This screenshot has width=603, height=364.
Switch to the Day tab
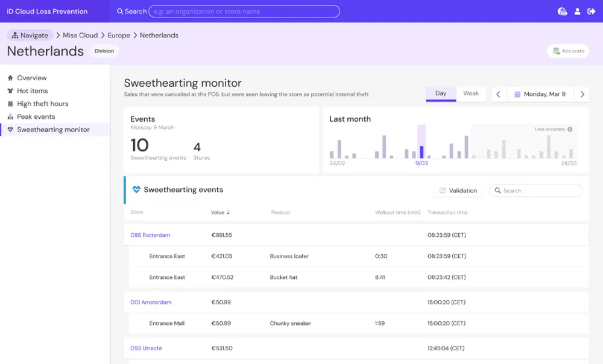pos(441,94)
